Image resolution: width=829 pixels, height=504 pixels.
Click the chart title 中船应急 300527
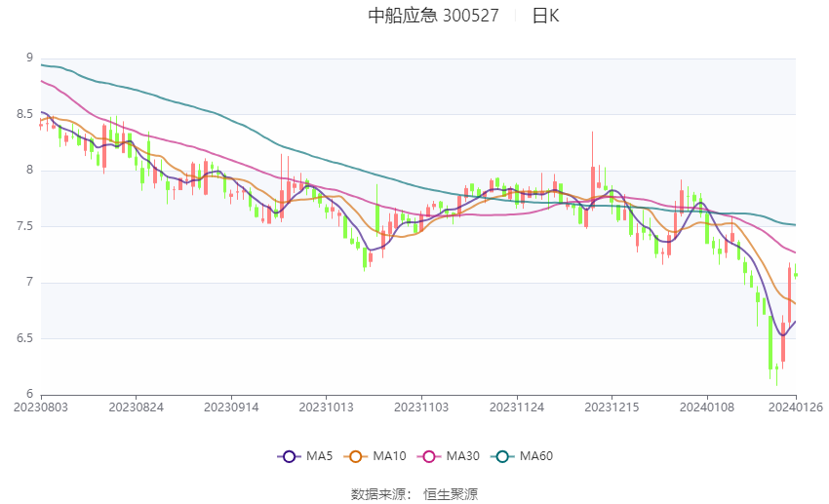[x=433, y=16]
